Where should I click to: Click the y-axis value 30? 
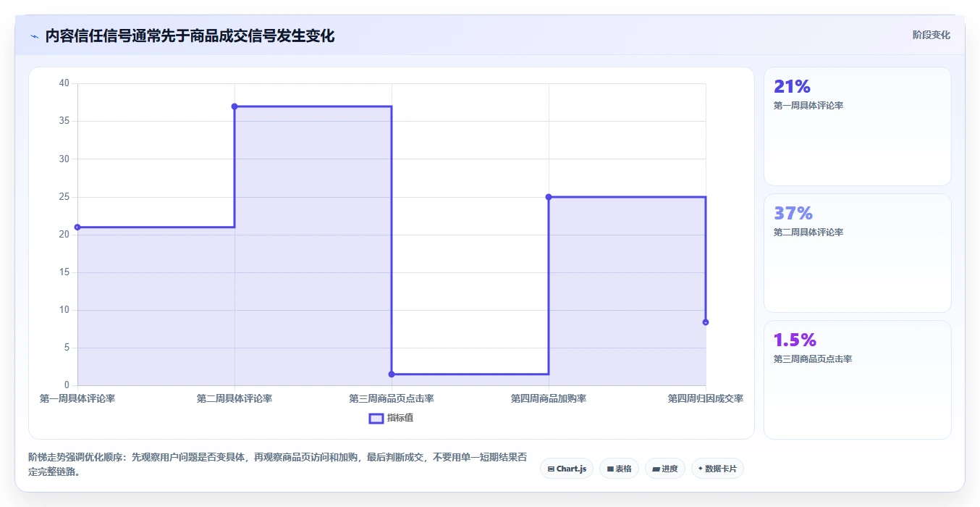[64, 159]
